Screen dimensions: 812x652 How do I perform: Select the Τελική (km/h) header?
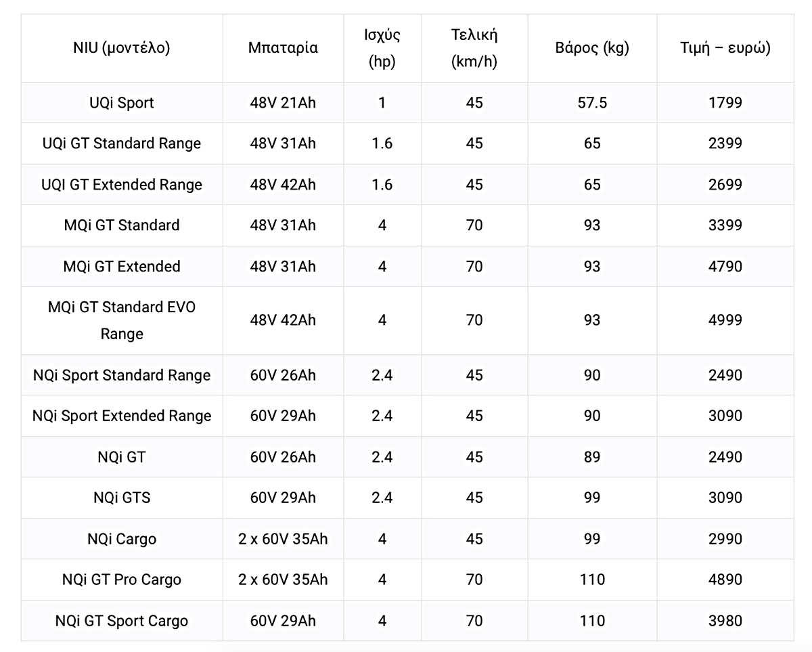pos(474,48)
